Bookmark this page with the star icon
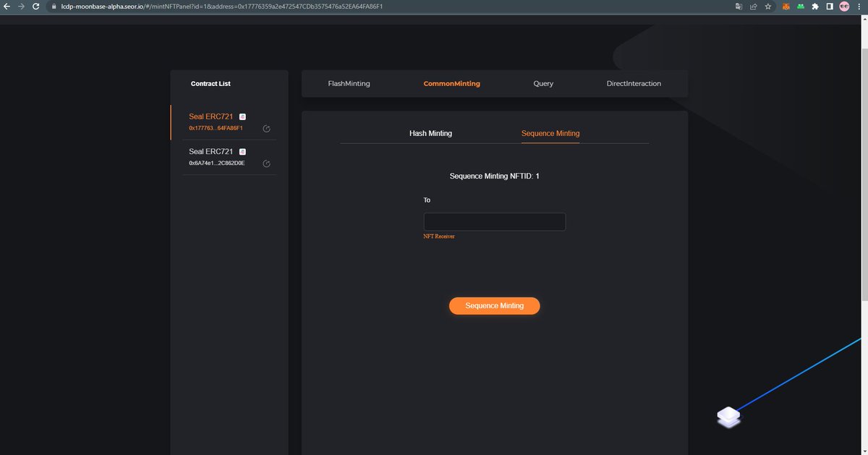868x455 pixels. [767, 6]
